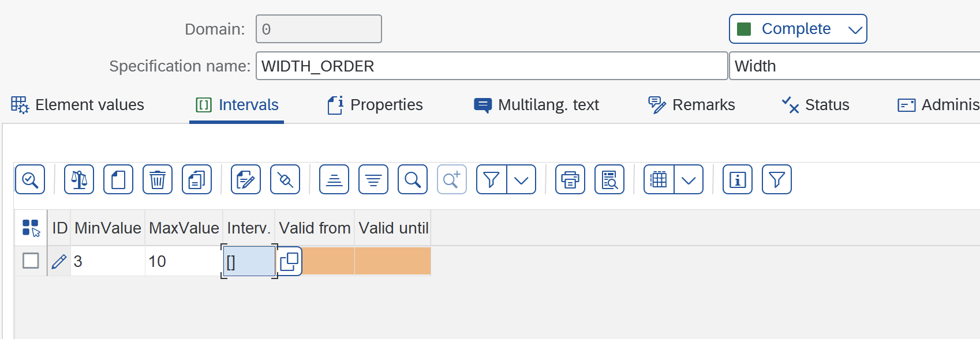Click the Compare scale icon
The image size is (980, 339).
point(78,179)
